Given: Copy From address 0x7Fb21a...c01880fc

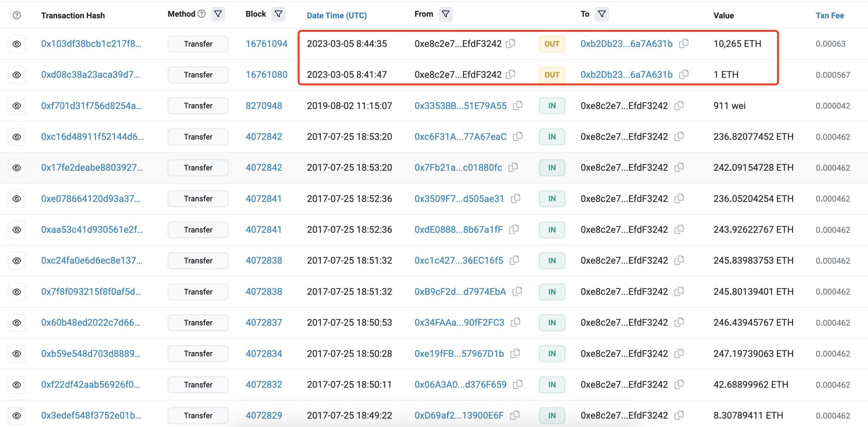Looking at the screenshot, I should pos(513,167).
